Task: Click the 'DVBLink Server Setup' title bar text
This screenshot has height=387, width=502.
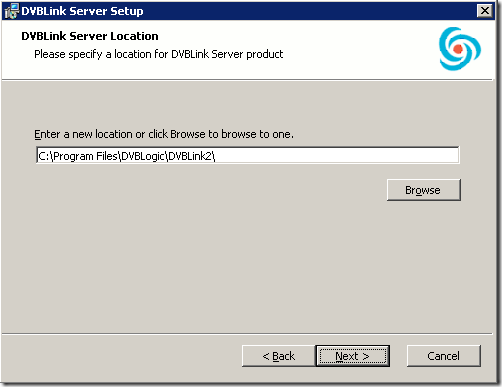Action: click(x=82, y=11)
